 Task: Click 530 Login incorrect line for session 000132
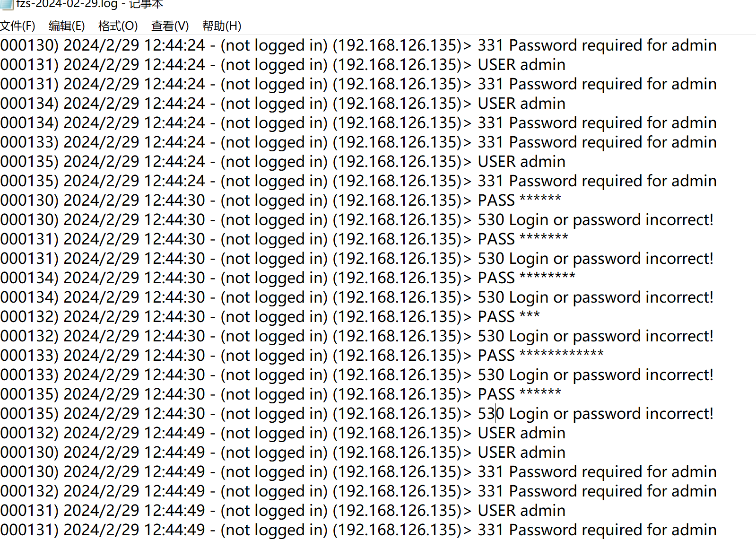(357, 336)
